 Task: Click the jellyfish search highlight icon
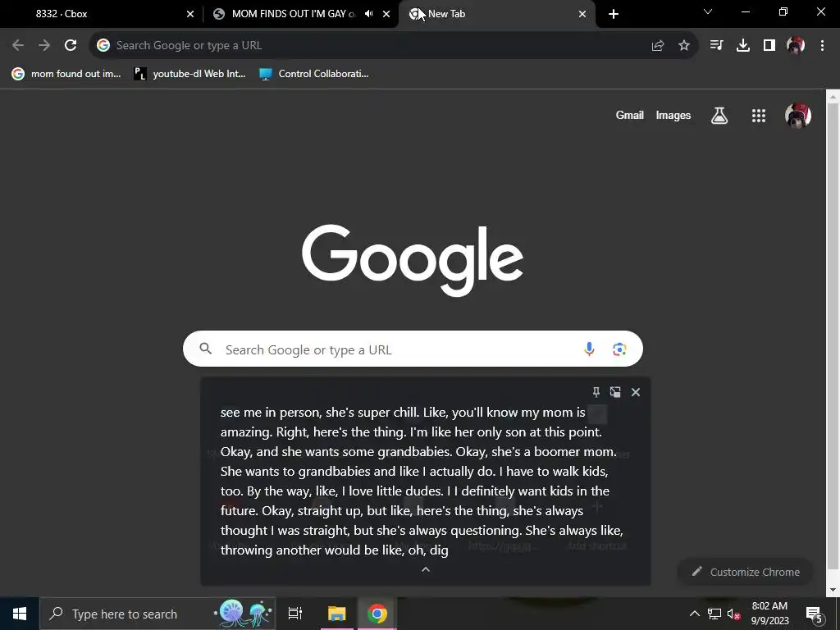click(x=244, y=614)
